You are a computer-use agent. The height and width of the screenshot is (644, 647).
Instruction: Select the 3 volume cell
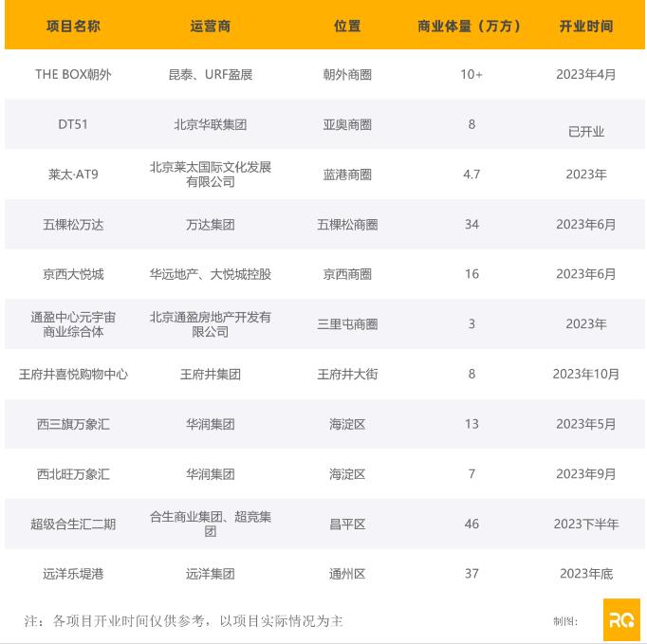tap(471, 324)
